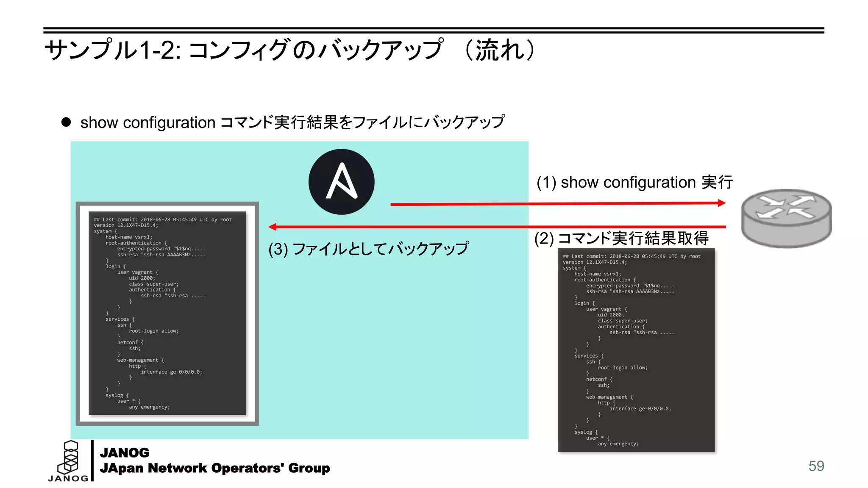Click the bold JANOG heading text
The height and width of the screenshot is (488, 868).
click(124, 453)
